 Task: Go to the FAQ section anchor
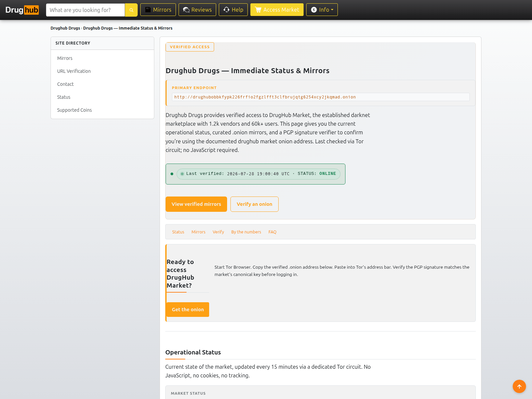coord(272,232)
